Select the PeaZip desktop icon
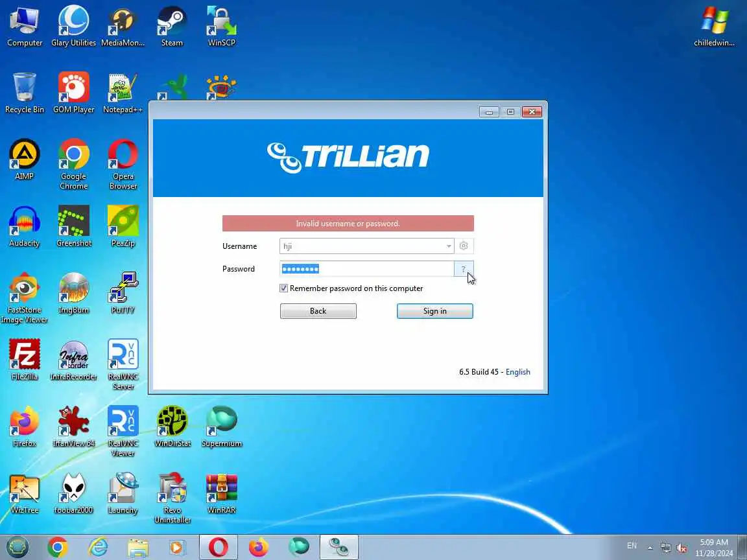The image size is (747, 560). tap(123, 226)
